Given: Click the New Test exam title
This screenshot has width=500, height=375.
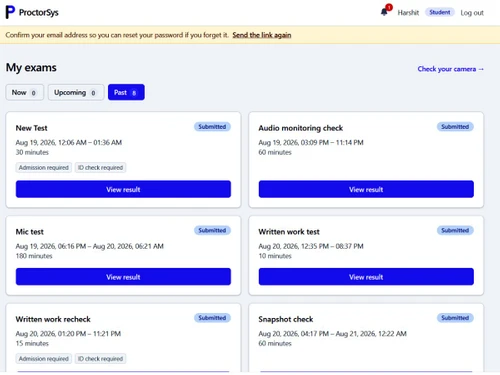Looking at the screenshot, I should [x=31, y=128].
